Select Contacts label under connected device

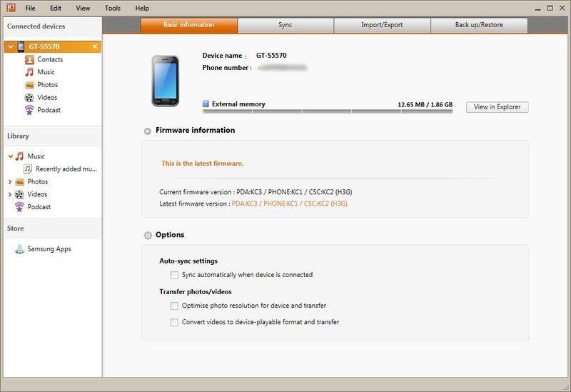click(50, 59)
